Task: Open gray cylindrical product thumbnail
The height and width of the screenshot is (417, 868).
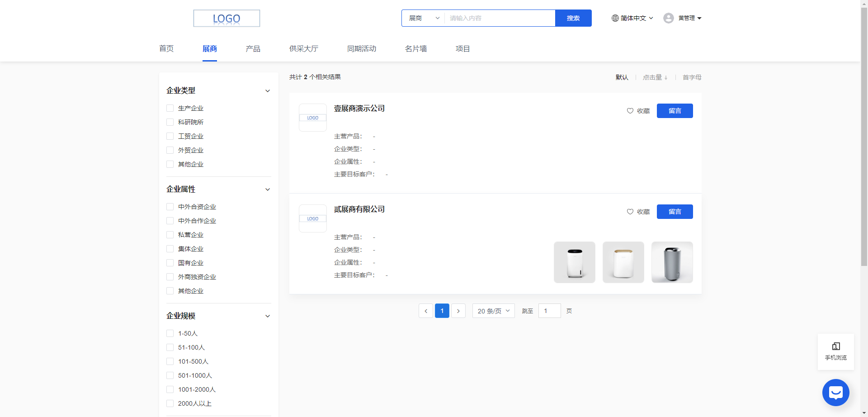Action: click(x=672, y=262)
